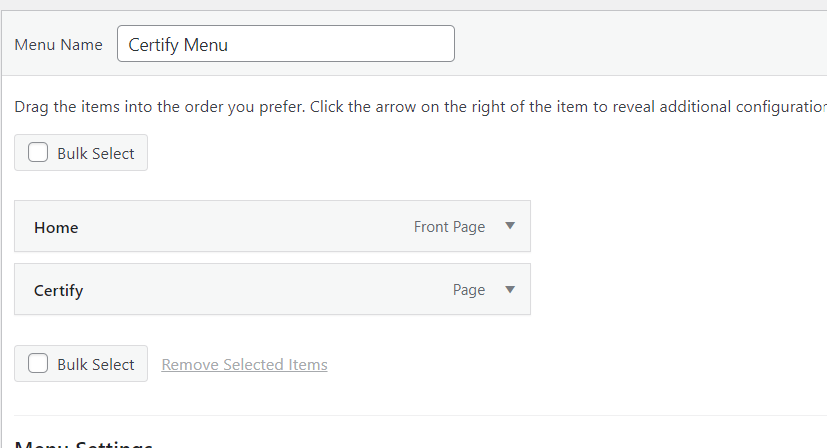The height and width of the screenshot is (448, 827).
Task: Tick the Bulk Select checkbox above Home
Action: point(38,153)
